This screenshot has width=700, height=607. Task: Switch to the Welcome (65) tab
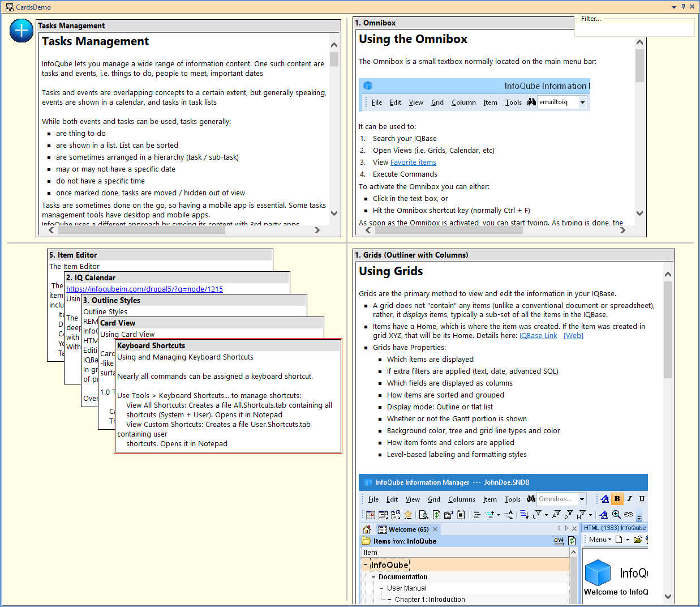click(408, 529)
